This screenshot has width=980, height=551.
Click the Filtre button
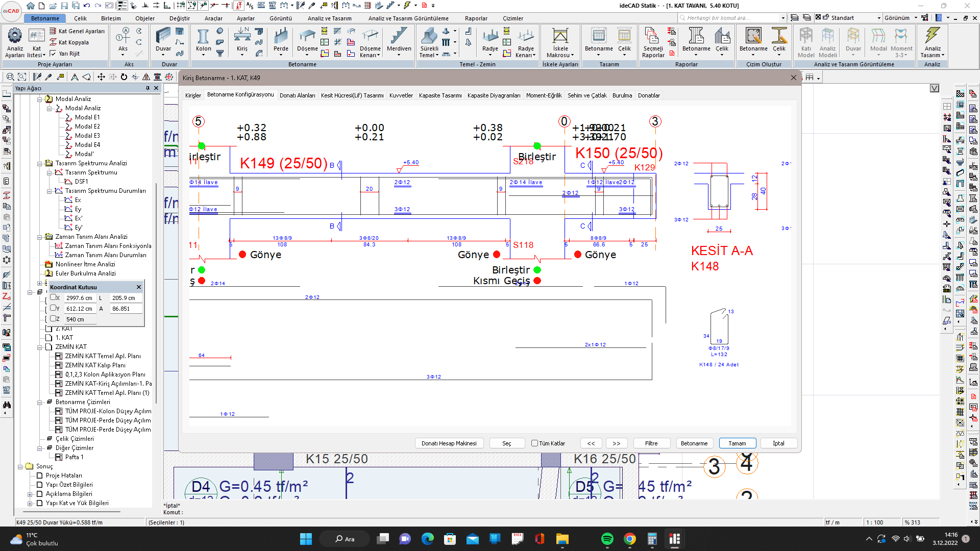(651, 443)
